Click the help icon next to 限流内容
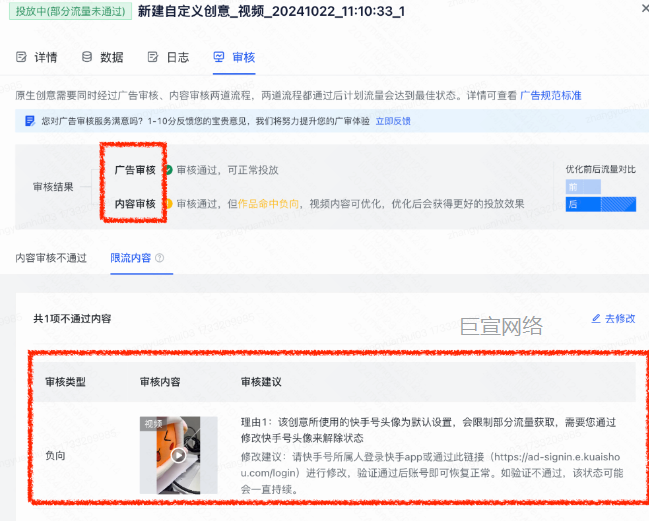 pyautogui.click(x=159, y=258)
